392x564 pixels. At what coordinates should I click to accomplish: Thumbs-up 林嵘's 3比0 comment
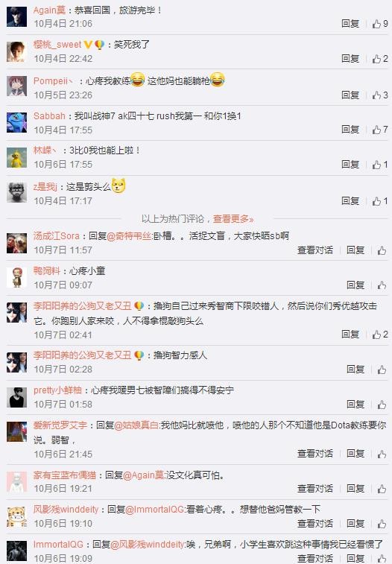(380, 165)
